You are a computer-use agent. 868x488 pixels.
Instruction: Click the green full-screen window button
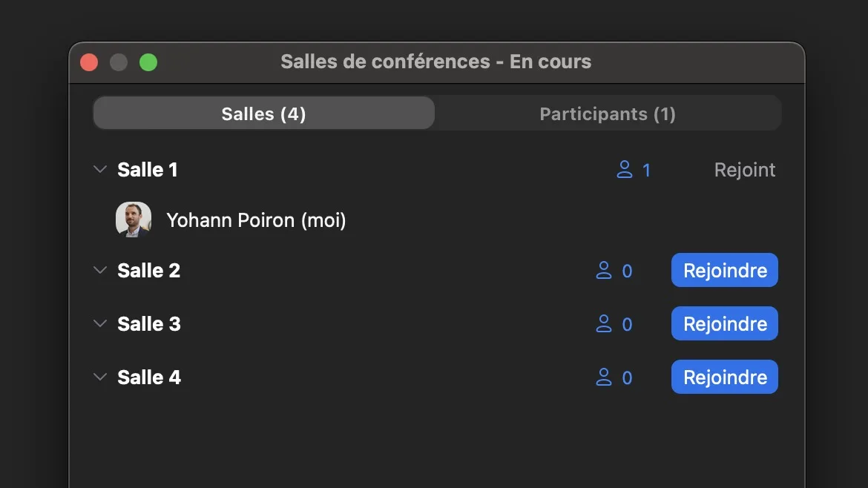148,62
